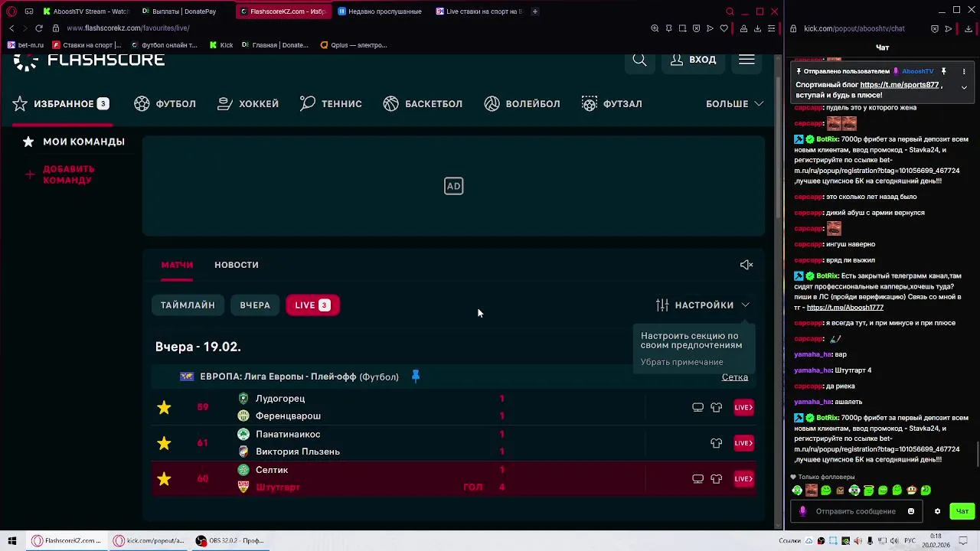This screenshot has height=551, width=980.
Task: Click the ВХОД login button
Action: (x=693, y=60)
